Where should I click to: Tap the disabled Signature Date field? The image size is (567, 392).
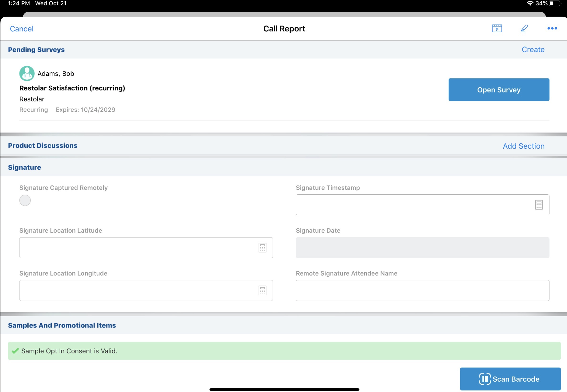tap(422, 248)
